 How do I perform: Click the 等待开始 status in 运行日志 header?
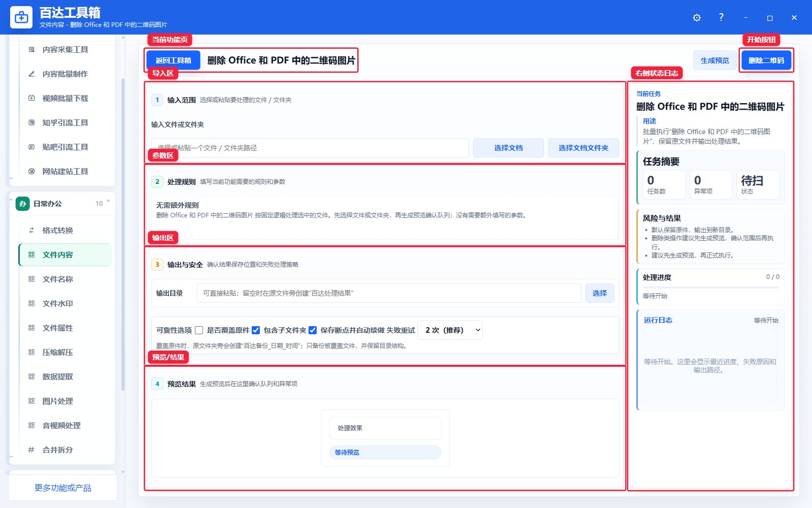click(766, 321)
